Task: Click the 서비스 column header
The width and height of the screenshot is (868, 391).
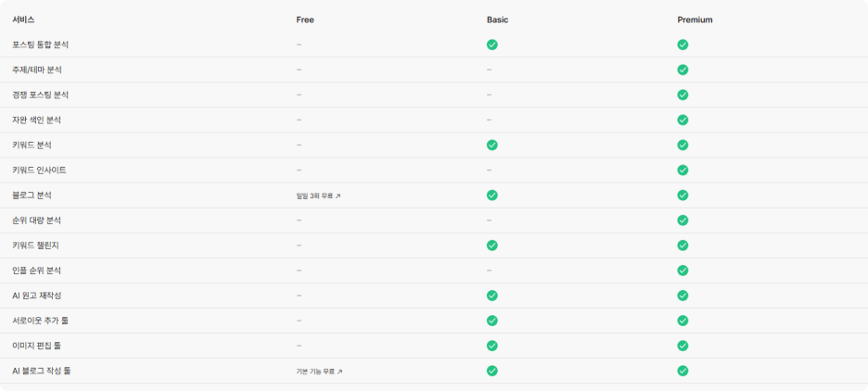Action: pos(23,19)
